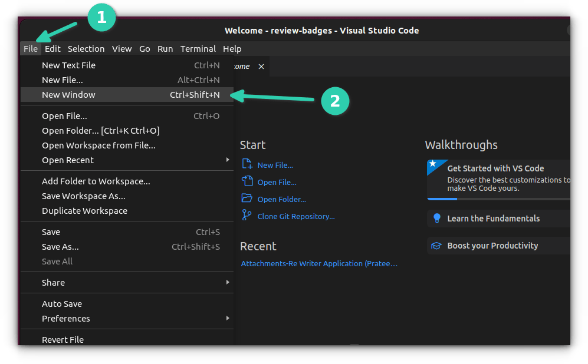Choose Save As... in the File menu
This screenshot has height=364, width=588.
[60, 247]
